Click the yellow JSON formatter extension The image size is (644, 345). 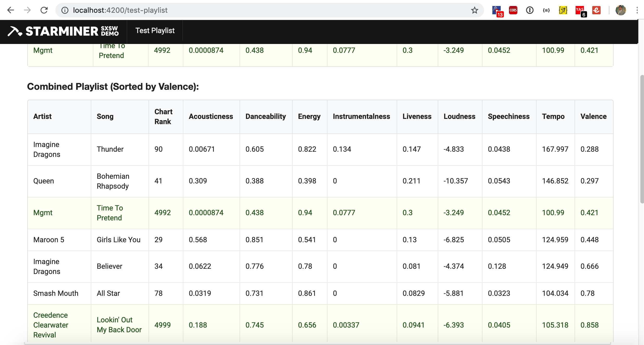pos(563,10)
